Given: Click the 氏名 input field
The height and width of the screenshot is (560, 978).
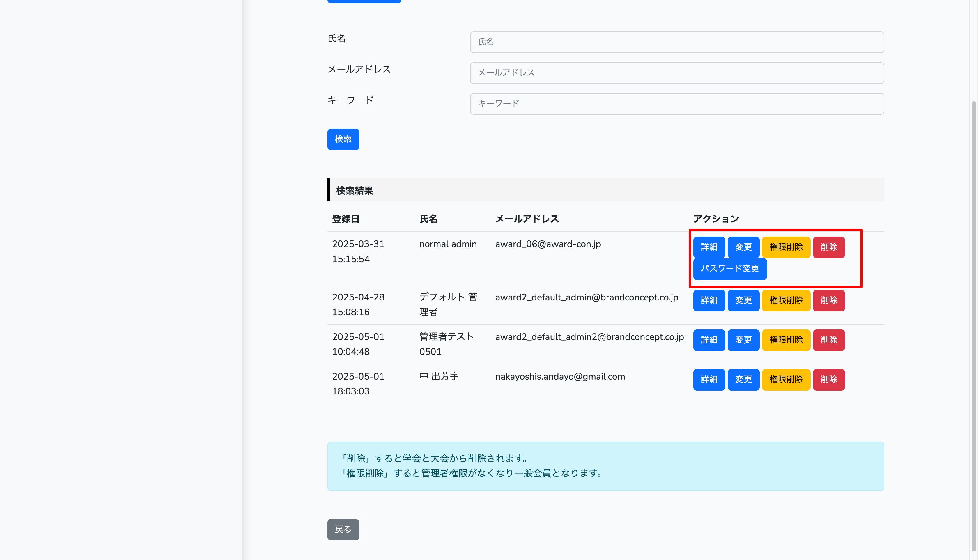Looking at the screenshot, I should 676,42.
